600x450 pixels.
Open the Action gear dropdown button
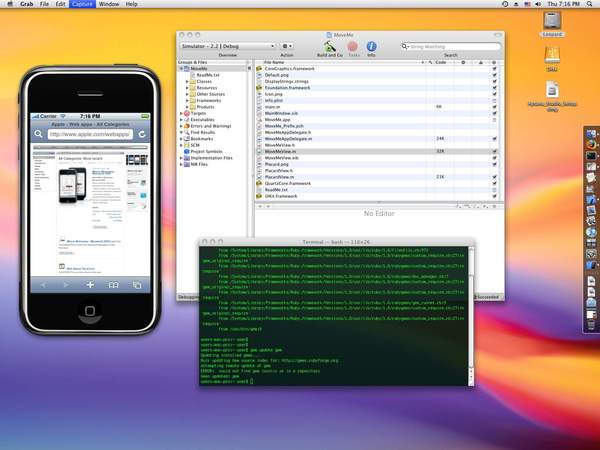tap(287, 46)
